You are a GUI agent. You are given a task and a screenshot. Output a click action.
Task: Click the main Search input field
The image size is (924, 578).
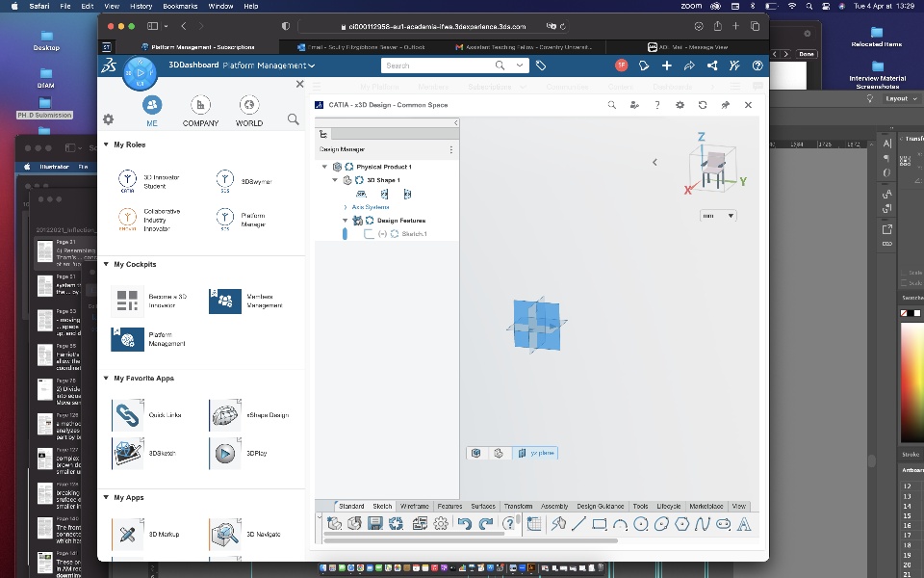point(439,66)
